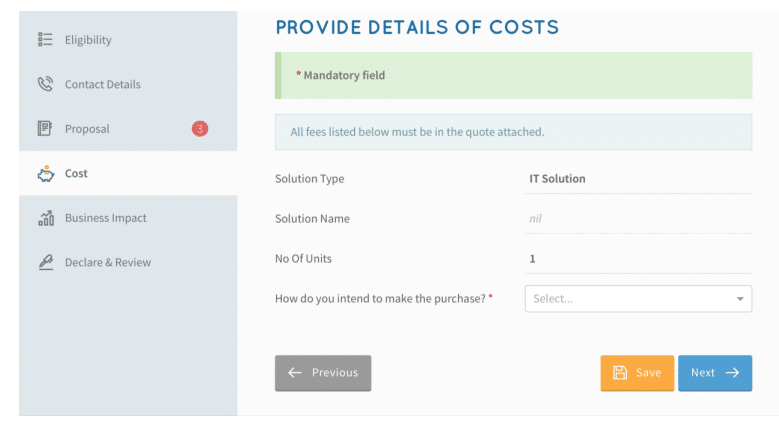Click the right arrow on Next button

point(732,373)
